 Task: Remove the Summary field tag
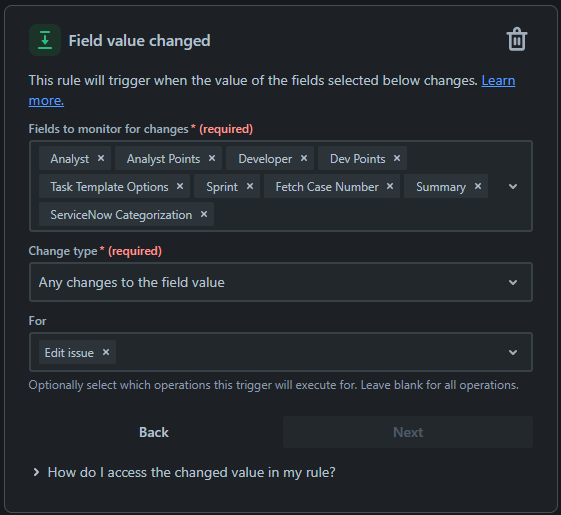478,186
